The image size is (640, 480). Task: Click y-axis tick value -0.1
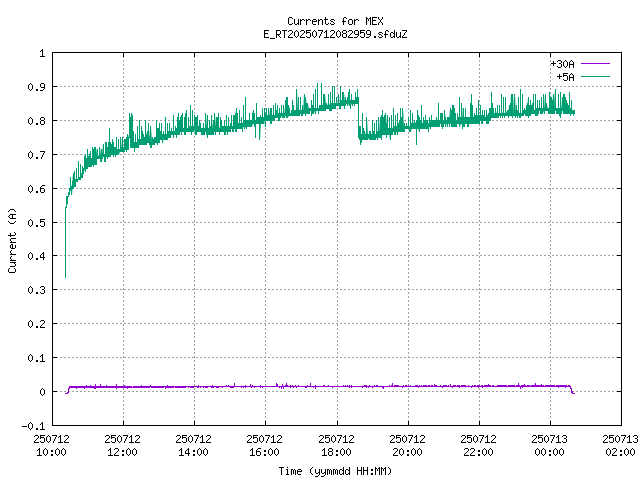pyautogui.click(x=33, y=426)
